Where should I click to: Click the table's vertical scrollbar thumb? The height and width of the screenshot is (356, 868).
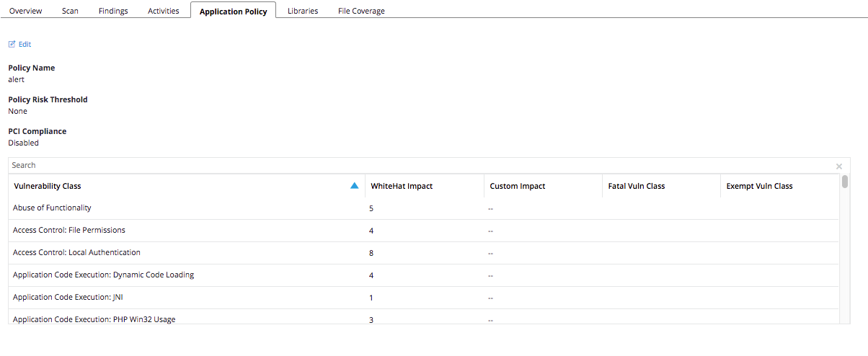(845, 181)
